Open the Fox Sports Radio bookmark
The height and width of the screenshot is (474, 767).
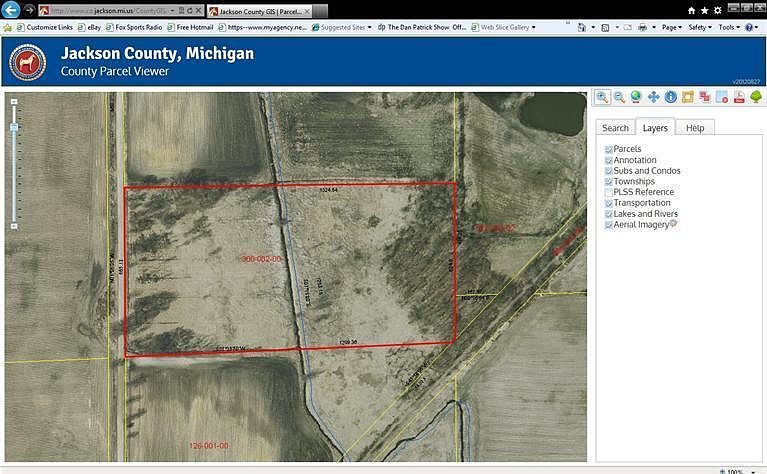[x=133, y=27]
